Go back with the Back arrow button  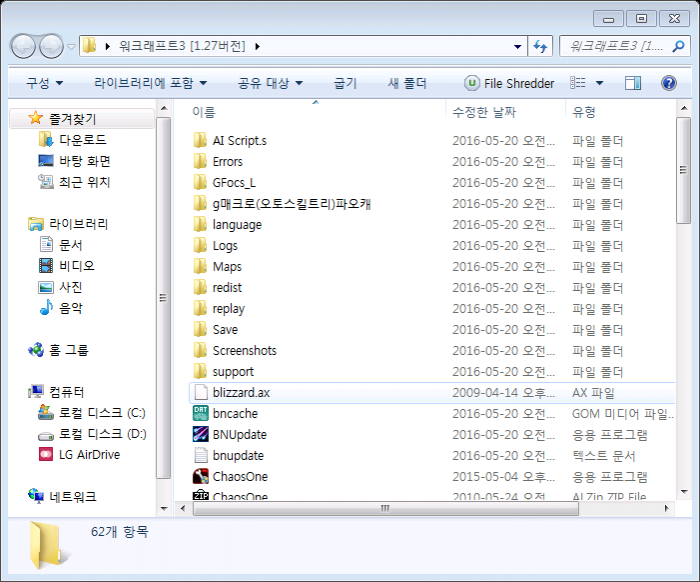point(23,46)
